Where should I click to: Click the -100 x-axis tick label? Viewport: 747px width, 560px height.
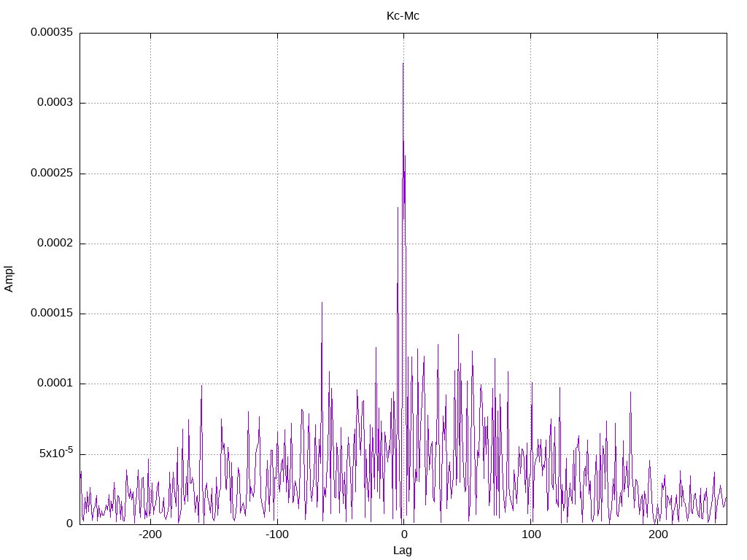[276, 534]
